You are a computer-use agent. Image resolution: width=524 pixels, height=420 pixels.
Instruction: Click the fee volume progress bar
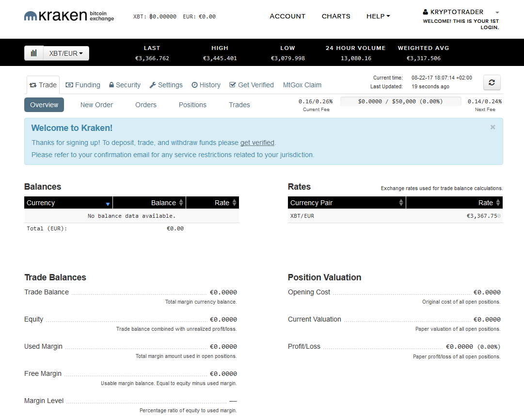pos(400,101)
